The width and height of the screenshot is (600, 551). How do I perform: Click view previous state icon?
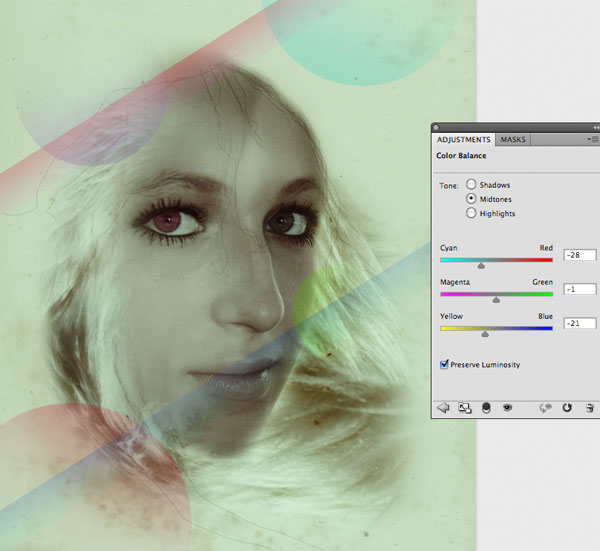[x=545, y=408]
